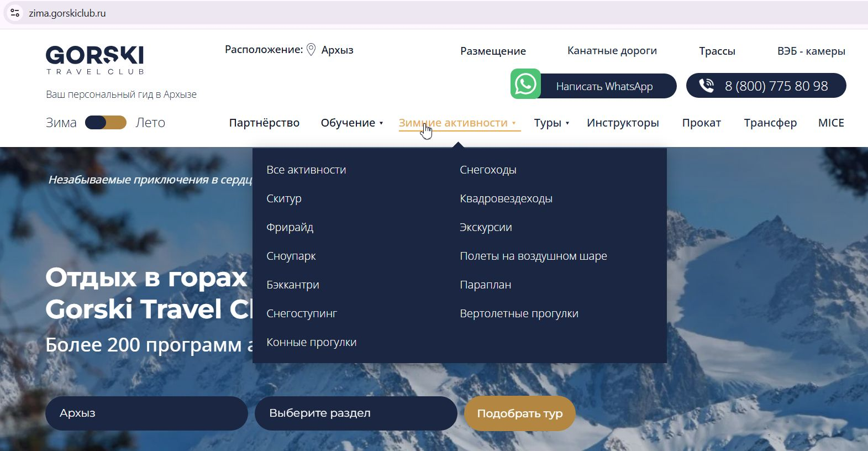Expand the Туры dropdown menu

pos(551,123)
